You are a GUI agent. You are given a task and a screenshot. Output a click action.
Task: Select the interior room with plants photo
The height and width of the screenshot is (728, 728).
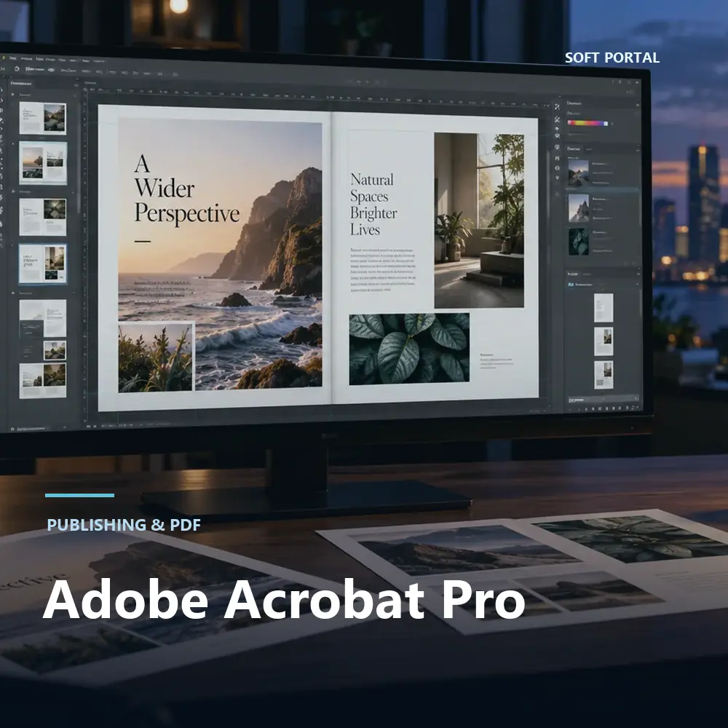tap(479, 220)
